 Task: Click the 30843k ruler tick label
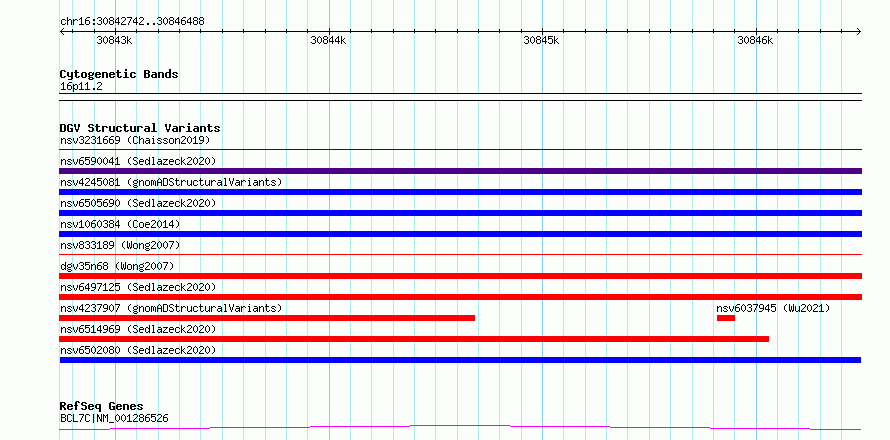[x=115, y=40]
